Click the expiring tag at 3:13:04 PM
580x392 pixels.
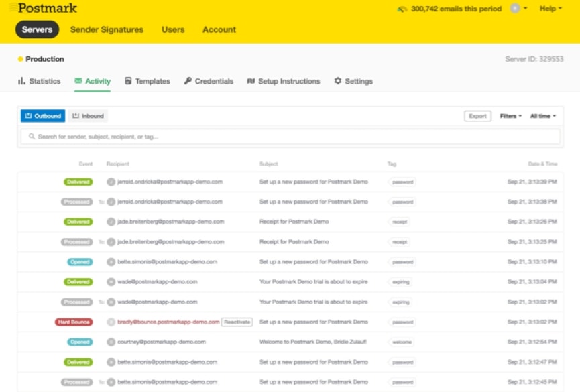coord(401,282)
